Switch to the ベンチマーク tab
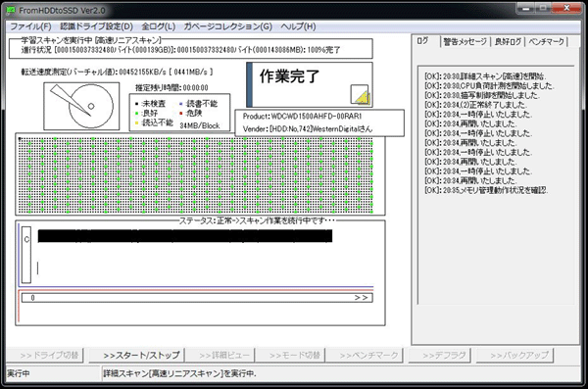This screenshot has width=588, height=389. tap(547, 41)
